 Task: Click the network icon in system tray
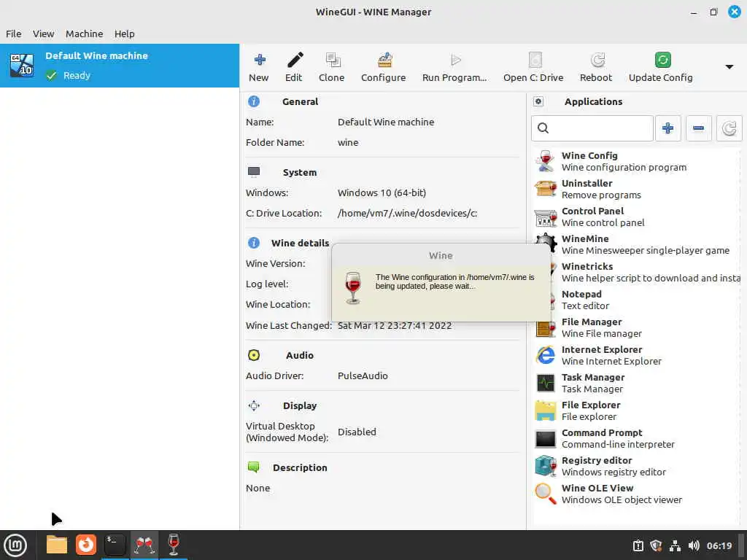click(675, 545)
